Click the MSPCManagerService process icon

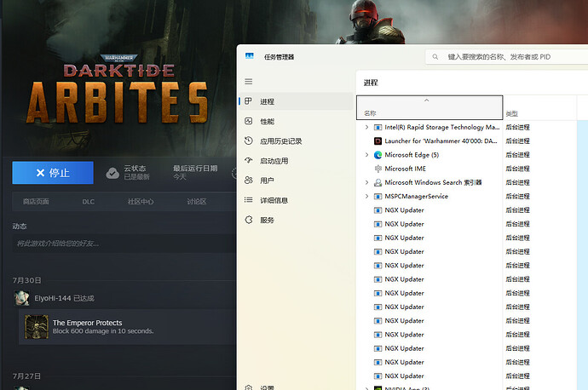[x=378, y=197]
